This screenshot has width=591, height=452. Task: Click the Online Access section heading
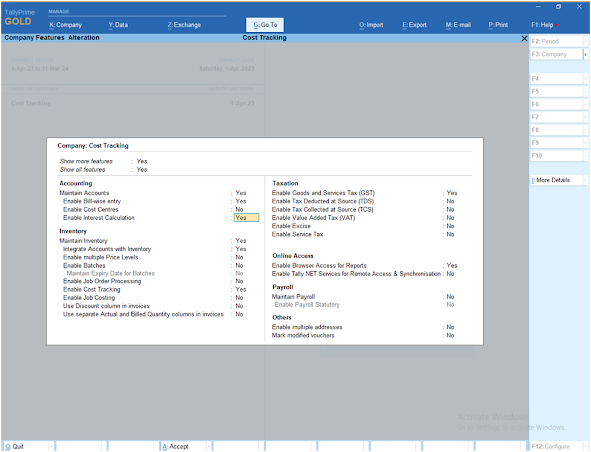293,256
